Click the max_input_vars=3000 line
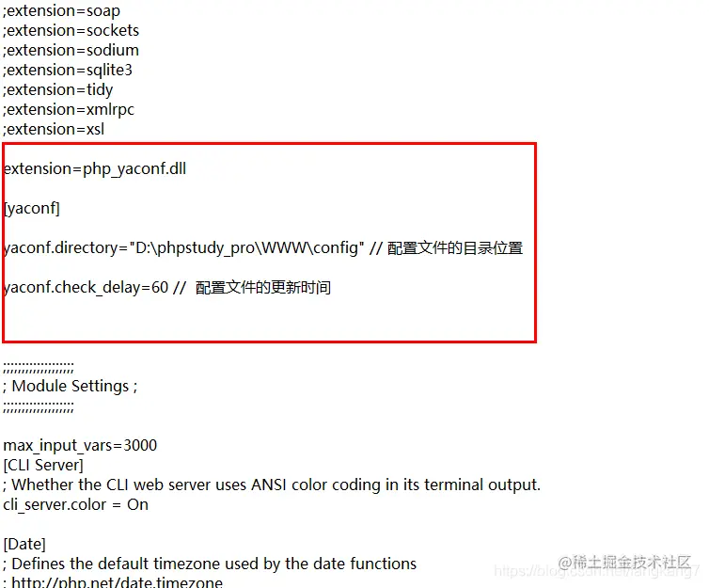 pyautogui.click(x=80, y=446)
